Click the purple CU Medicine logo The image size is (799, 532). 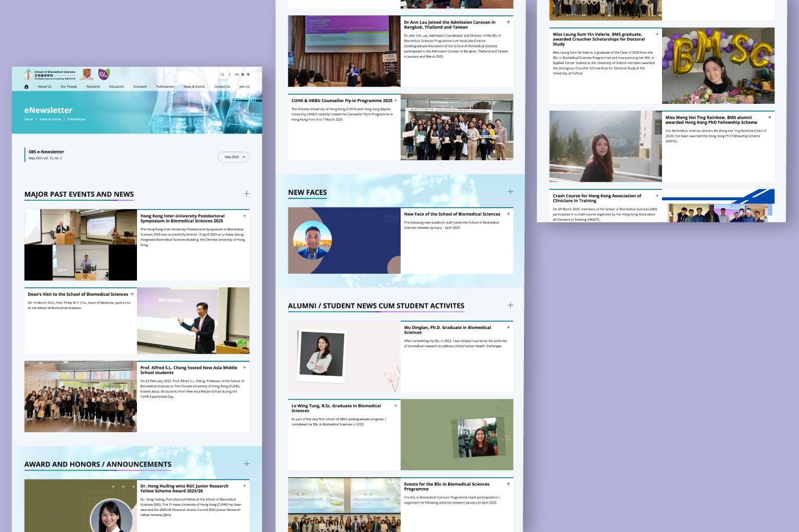pos(103,74)
